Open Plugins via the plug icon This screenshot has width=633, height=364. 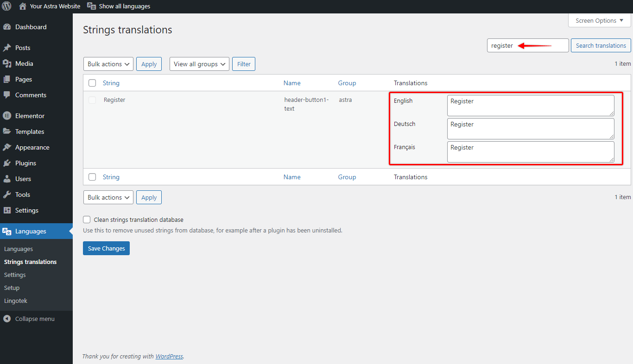tap(8, 163)
